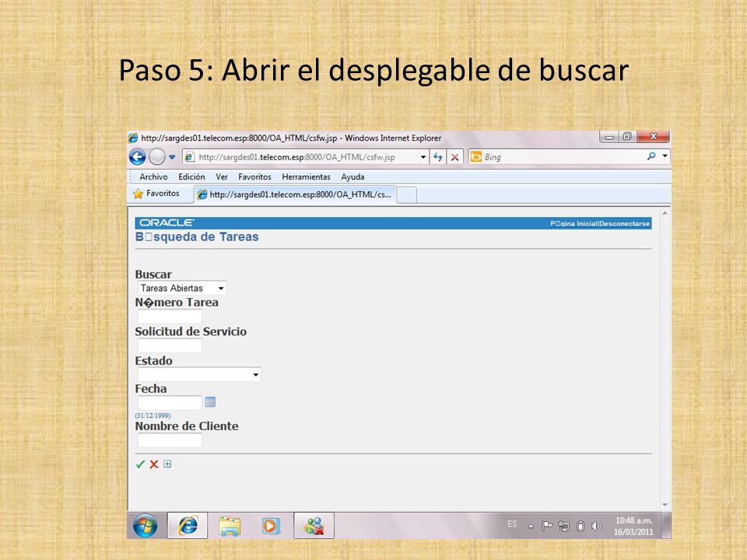Open the Archivo menu

pyautogui.click(x=153, y=177)
